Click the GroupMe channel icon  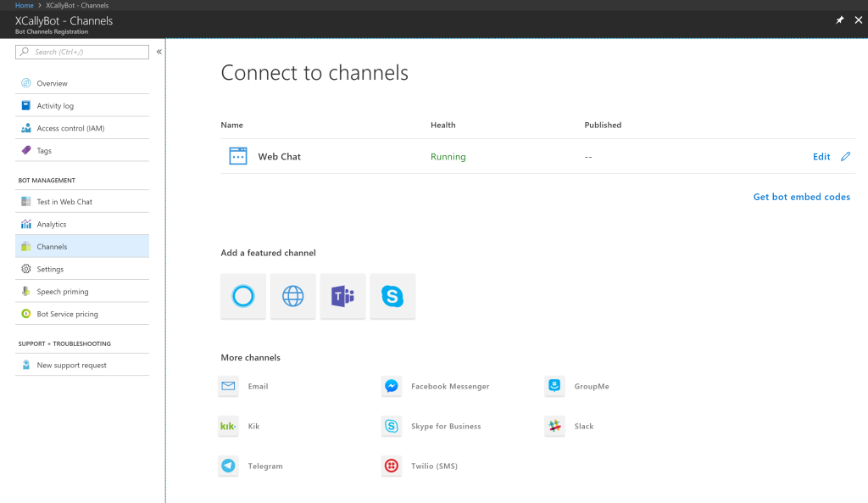point(554,386)
